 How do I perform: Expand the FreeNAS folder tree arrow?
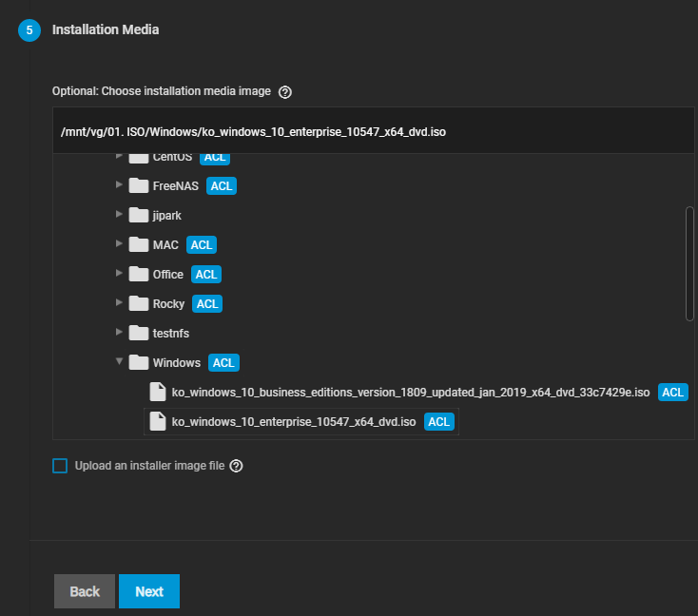pyautogui.click(x=119, y=185)
